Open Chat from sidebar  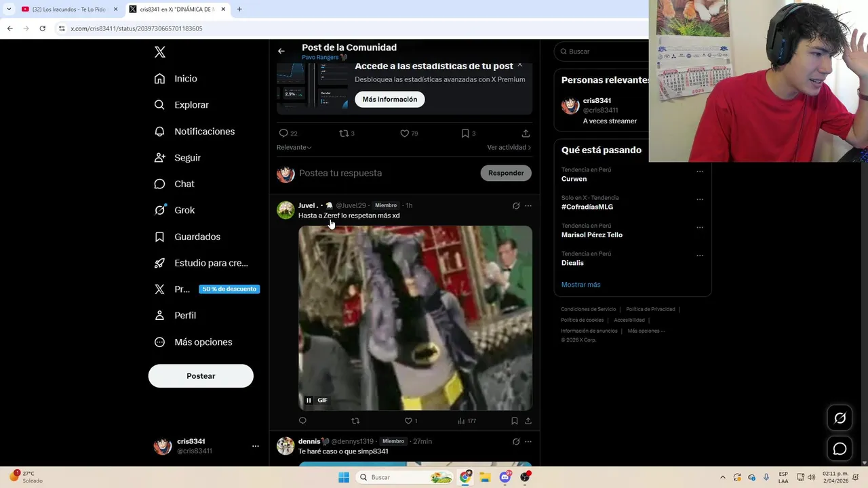pyautogui.click(x=174, y=184)
